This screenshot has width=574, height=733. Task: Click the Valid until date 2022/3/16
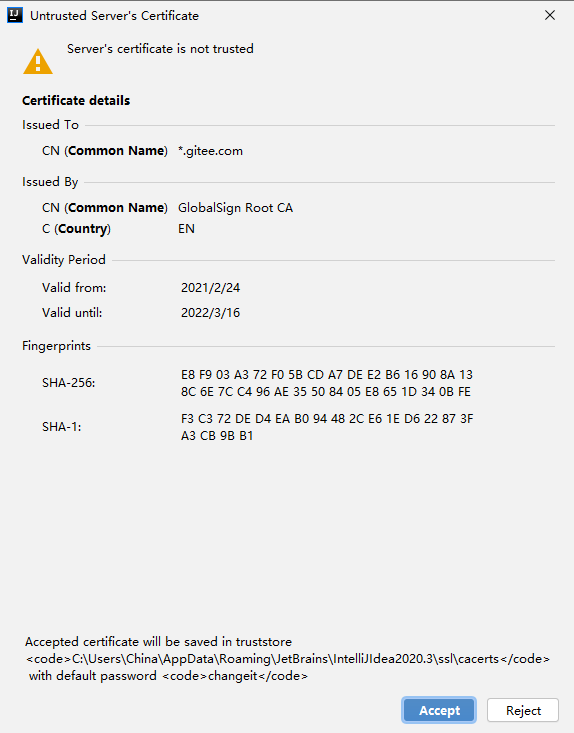(x=210, y=313)
